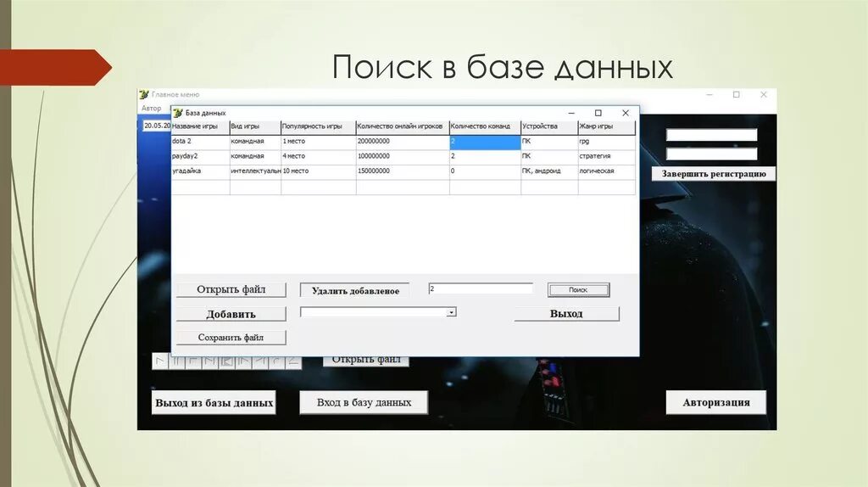
Task: Click Вход в базу данных button
Action: 364,402
